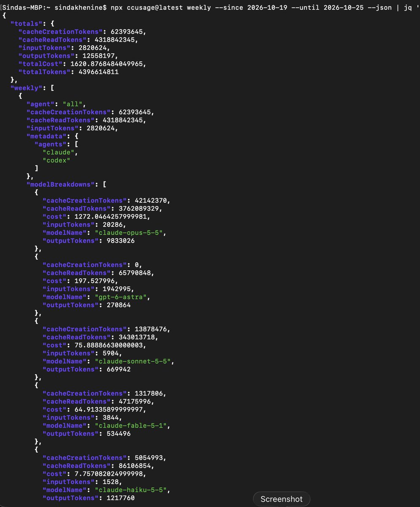Select the cacheReadTokens value 3762089329

click(140, 208)
